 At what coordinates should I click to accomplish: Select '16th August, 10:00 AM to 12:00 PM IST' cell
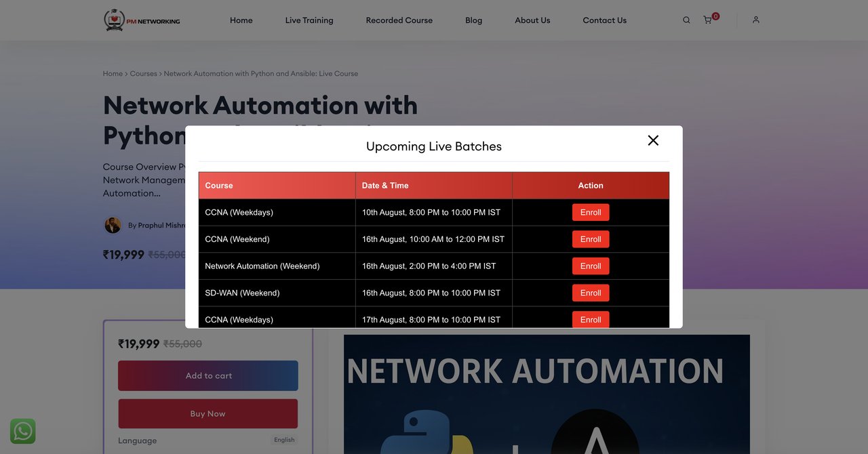click(x=434, y=239)
